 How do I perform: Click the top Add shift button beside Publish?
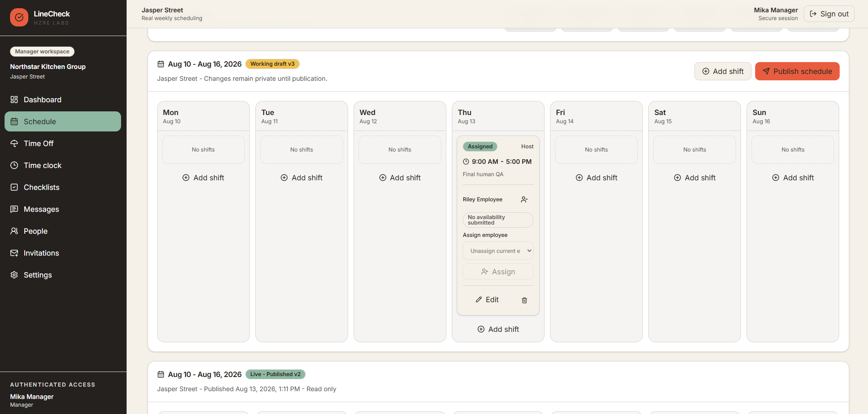[723, 71]
